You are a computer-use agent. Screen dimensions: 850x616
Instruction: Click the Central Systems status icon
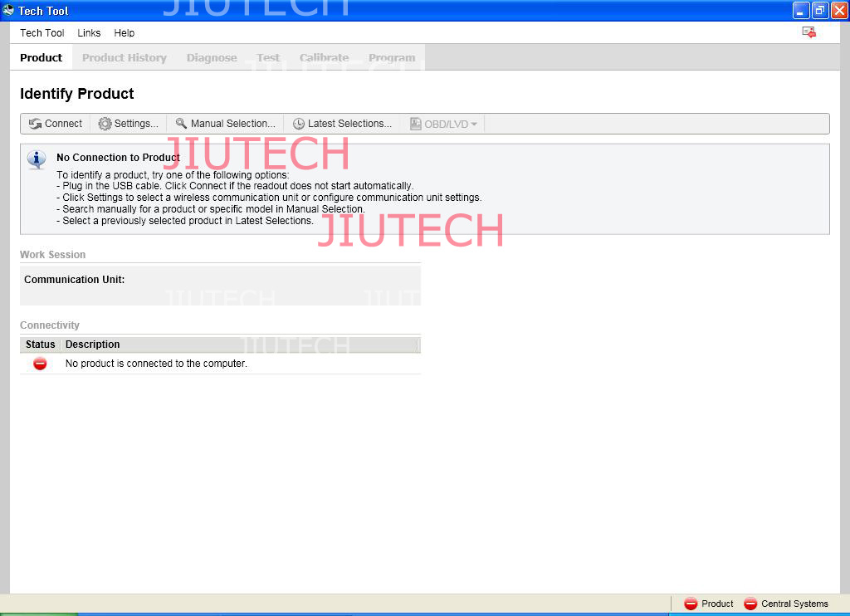tap(750, 604)
